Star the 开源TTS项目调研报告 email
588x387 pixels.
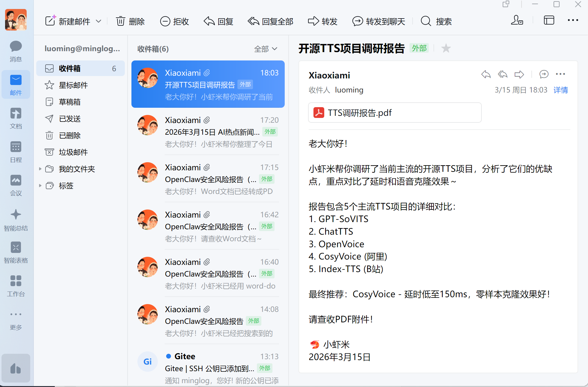click(446, 48)
